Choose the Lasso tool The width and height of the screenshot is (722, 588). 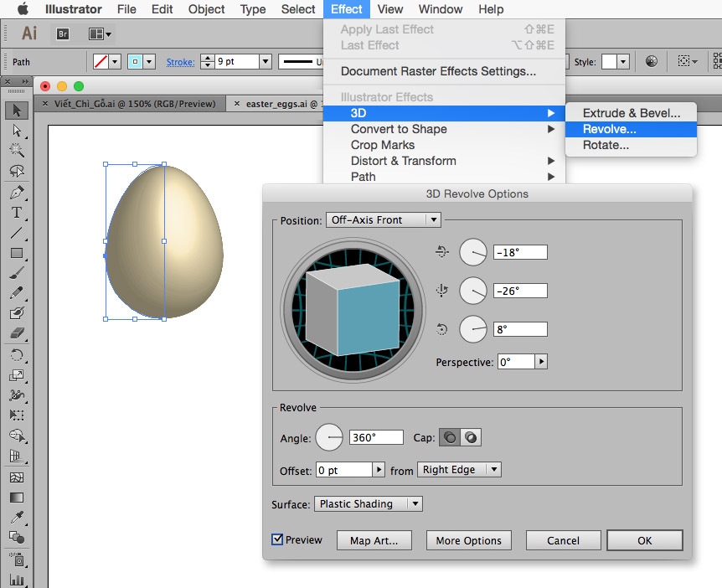tap(16, 171)
